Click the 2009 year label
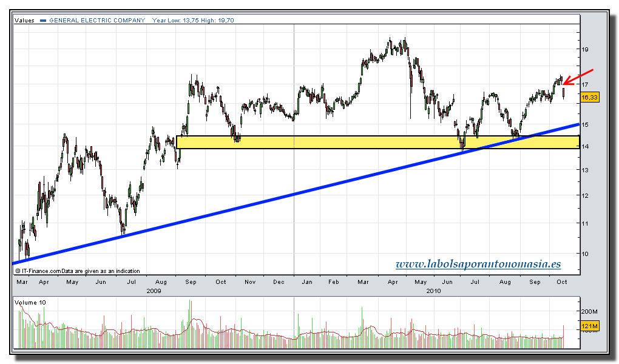The height and width of the screenshot is (364, 619). 154,291
